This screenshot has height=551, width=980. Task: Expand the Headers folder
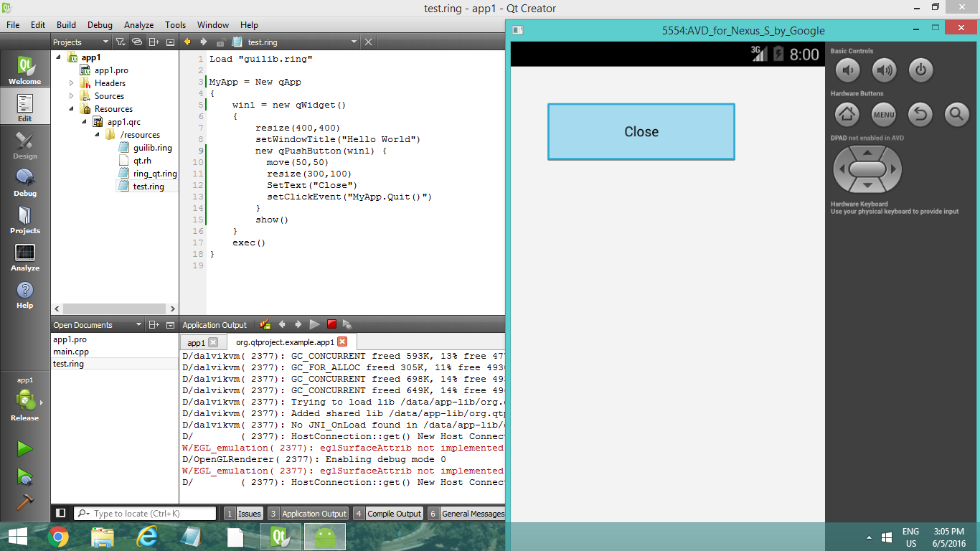click(71, 83)
